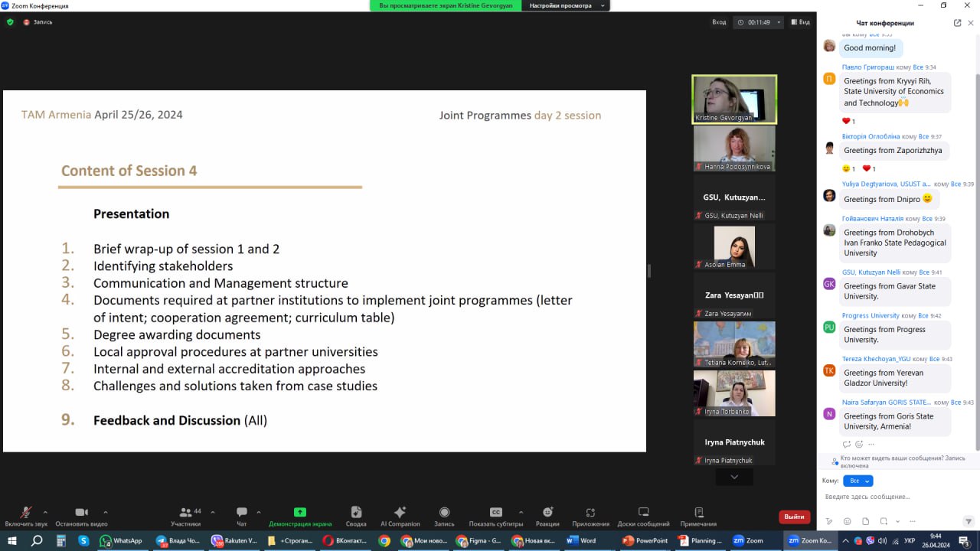Start screen sharing via Демонстрация экрана
Screen dimensions: 980x551
pyautogui.click(x=300, y=516)
